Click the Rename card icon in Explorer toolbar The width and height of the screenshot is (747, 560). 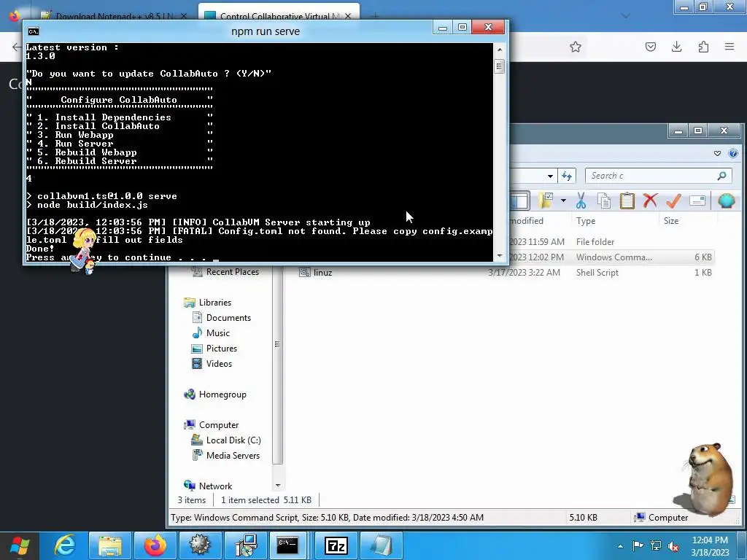pos(697,201)
